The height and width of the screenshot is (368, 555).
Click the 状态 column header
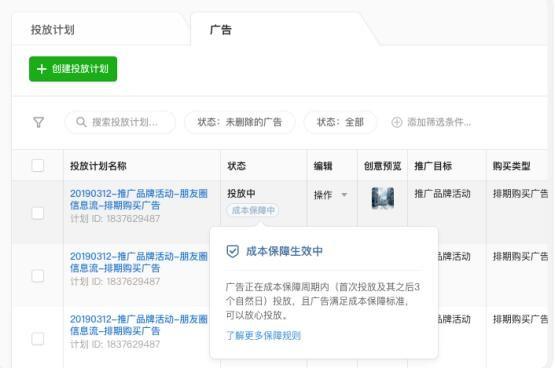click(x=236, y=166)
